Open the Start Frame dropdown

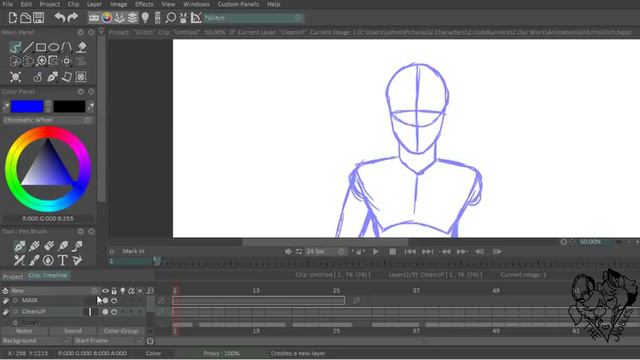click(108, 340)
